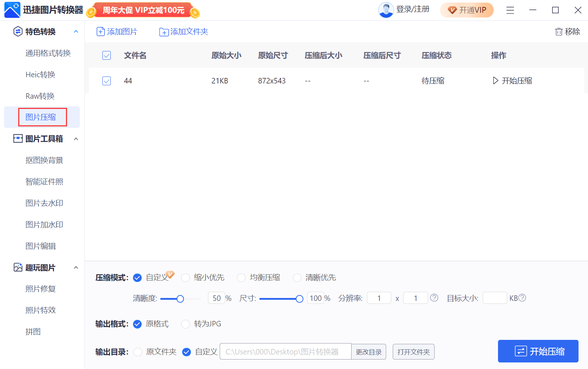
Task: Toggle the select-all checkbox in table header
Action: 106,55
